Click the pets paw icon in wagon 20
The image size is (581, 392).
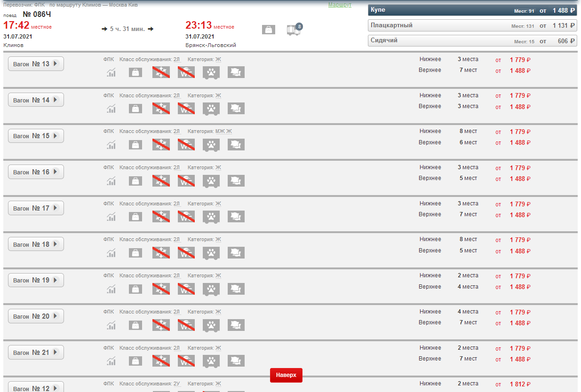coord(211,325)
